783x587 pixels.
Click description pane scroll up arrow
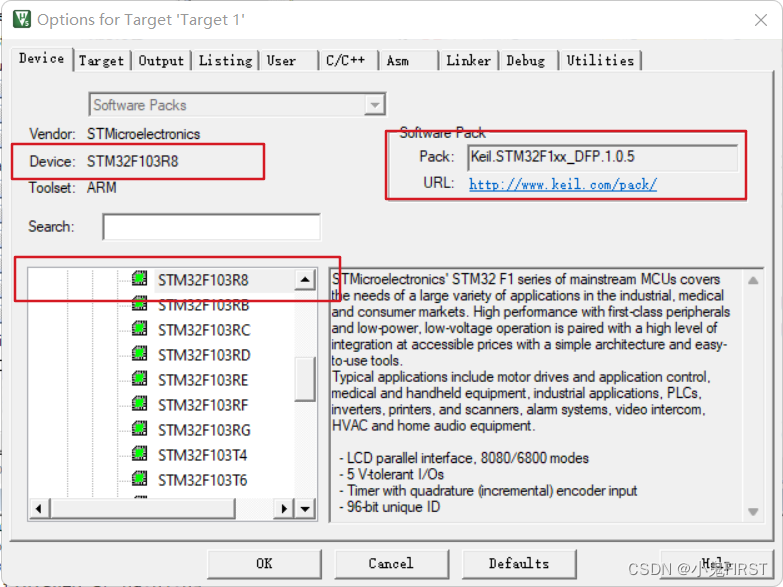point(753,280)
